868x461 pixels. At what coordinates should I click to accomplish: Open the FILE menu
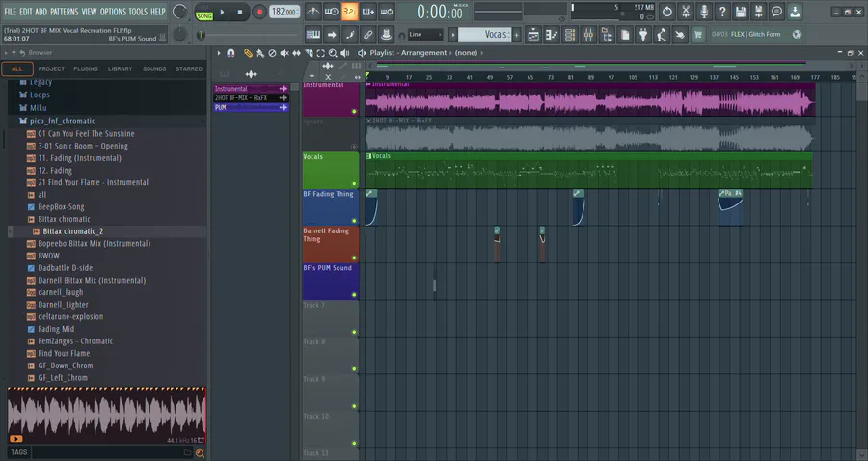(10, 12)
